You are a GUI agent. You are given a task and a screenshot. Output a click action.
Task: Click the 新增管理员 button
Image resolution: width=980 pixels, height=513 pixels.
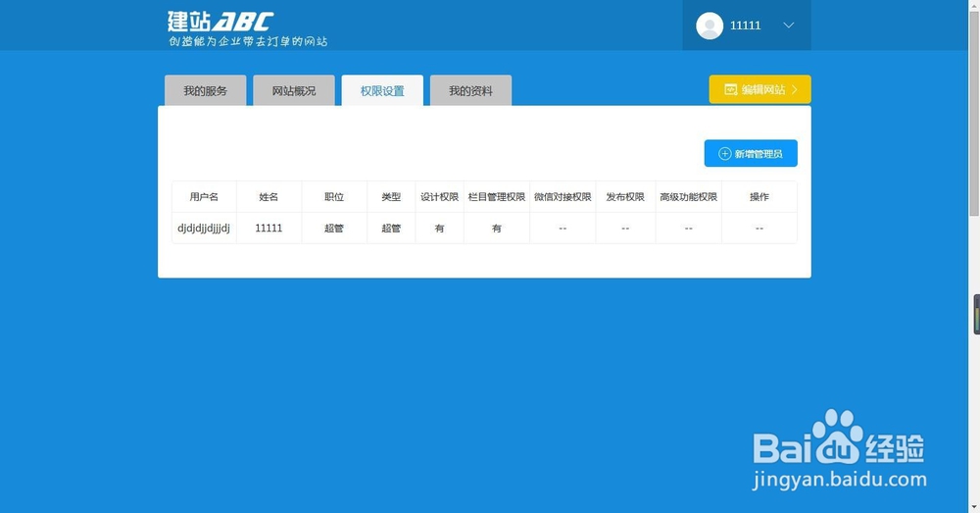(x=751, y=153)
